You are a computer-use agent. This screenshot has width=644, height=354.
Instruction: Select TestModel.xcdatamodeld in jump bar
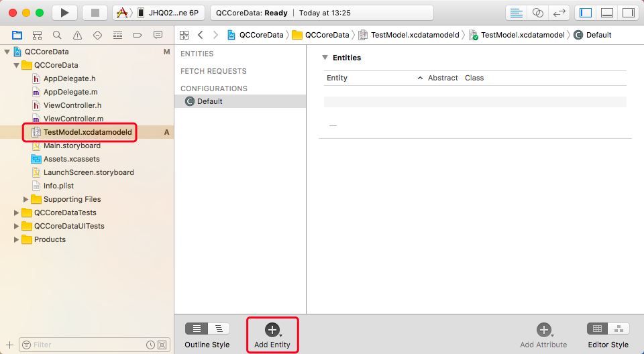coord(409,35)
